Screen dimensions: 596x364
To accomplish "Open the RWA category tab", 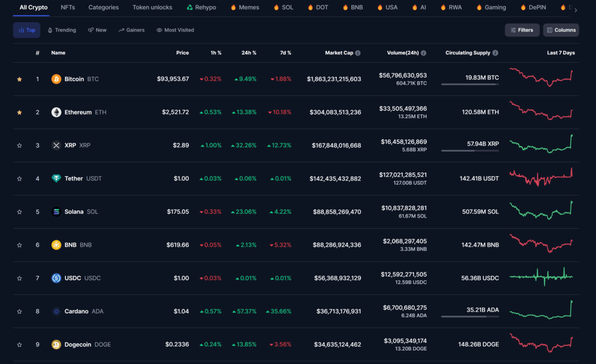I will pos(451,7).
